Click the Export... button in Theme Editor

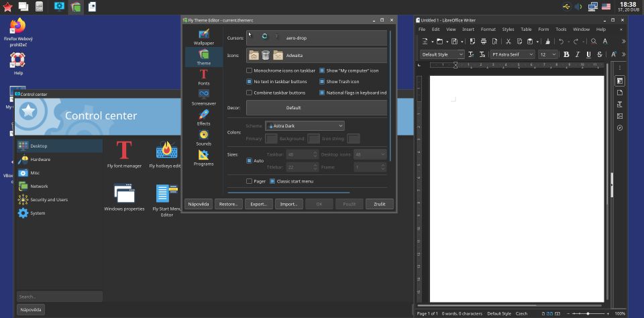point(259,204)
